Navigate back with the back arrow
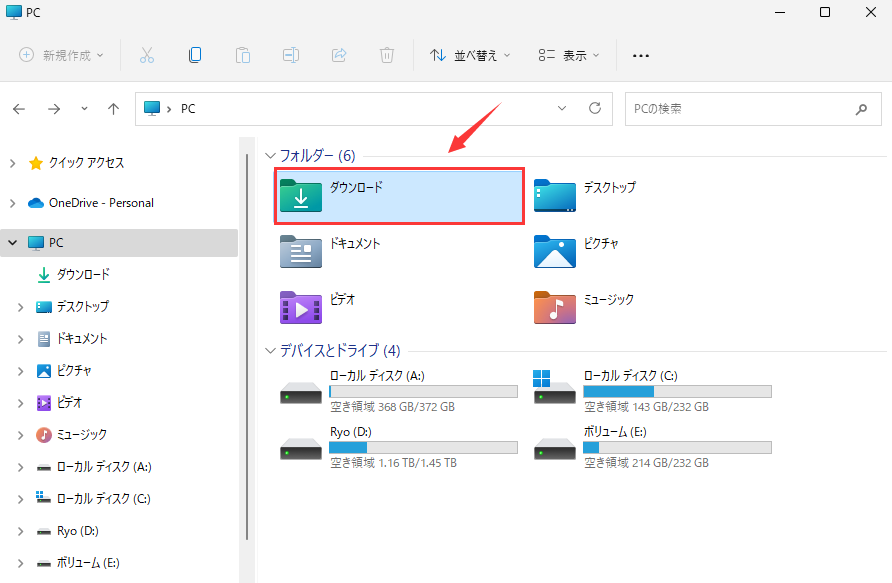892x583 pixels. click(x=18, y=108)
